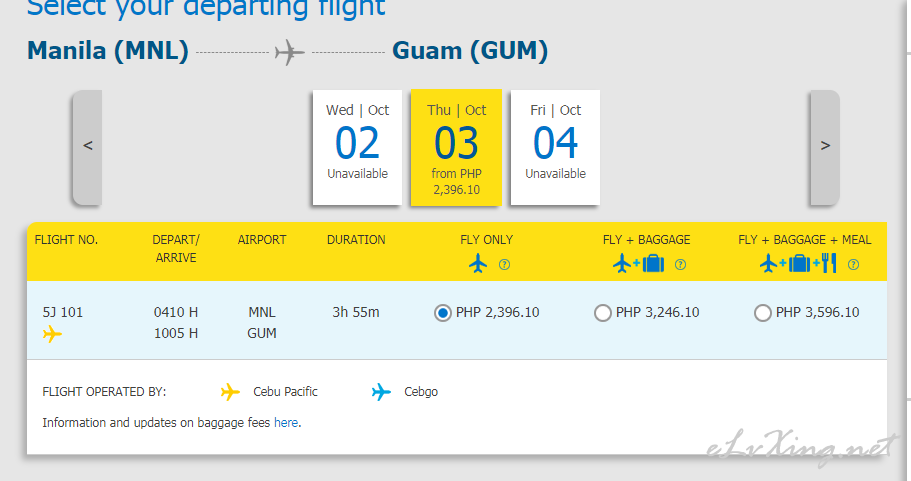Click the yellow Cebu Pacific plane legend icon
Image resolution: width=911 pixels, height=481 pixels.
click(231, 391)
